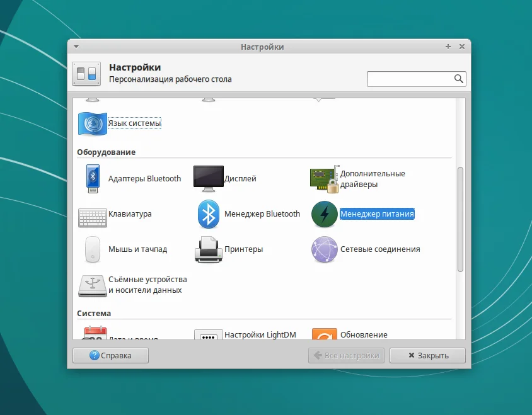Viewport: 532px width, 415px height.
Task: Select the 'Клавиатура' label
Action: click(130, 214)
